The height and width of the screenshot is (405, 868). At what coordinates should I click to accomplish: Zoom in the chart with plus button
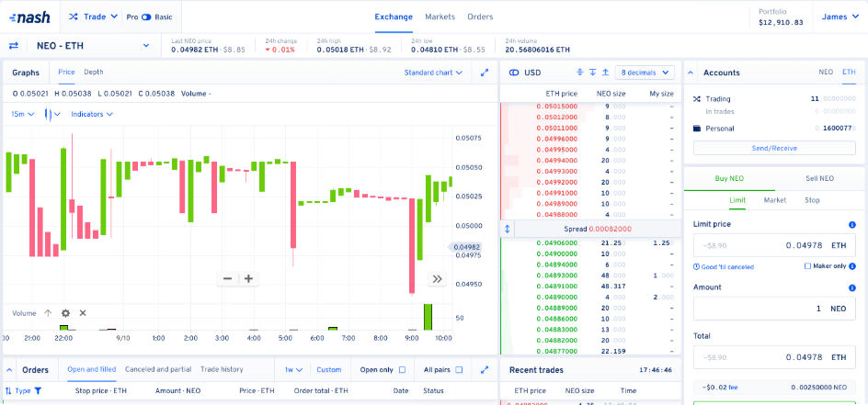[x=248, y=278]
